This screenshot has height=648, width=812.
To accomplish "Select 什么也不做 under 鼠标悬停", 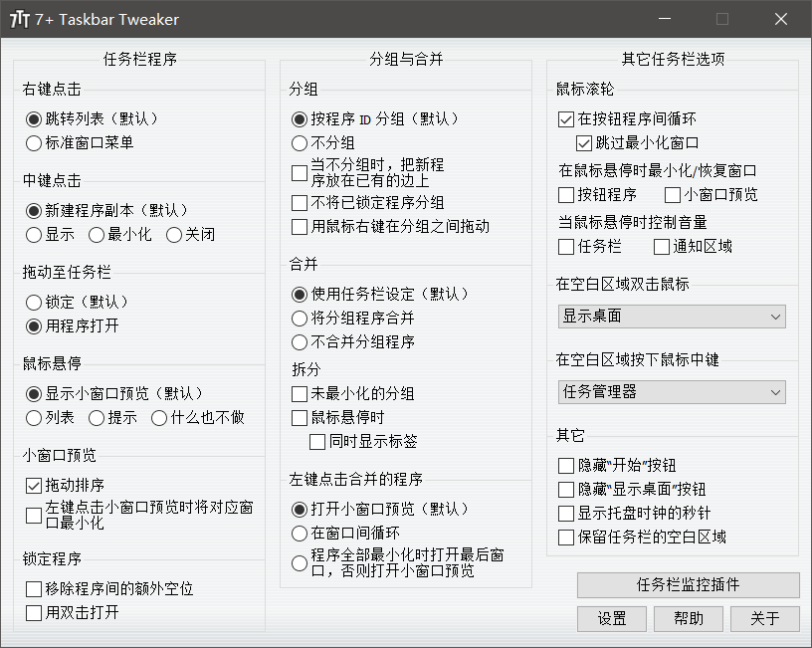I will [159, 418].
